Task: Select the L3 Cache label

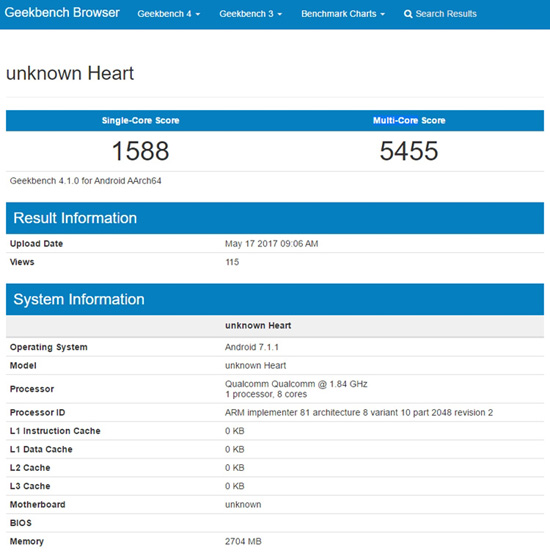Action: [x=30, y=486]
